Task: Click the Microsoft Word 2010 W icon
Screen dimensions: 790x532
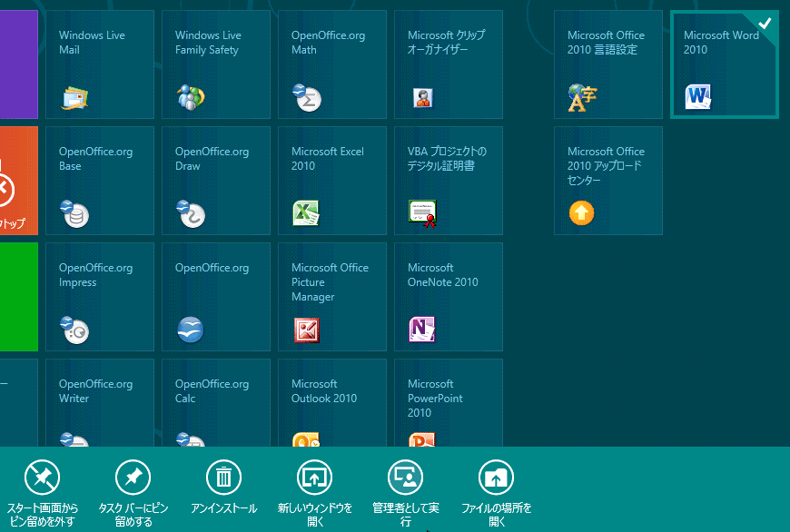Action: pyautogui.click(x=698, y=97)
